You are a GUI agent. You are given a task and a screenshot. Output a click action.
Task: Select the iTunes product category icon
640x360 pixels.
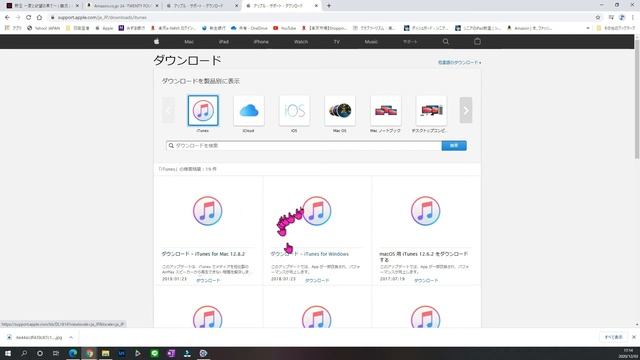[x=203, y=111]
